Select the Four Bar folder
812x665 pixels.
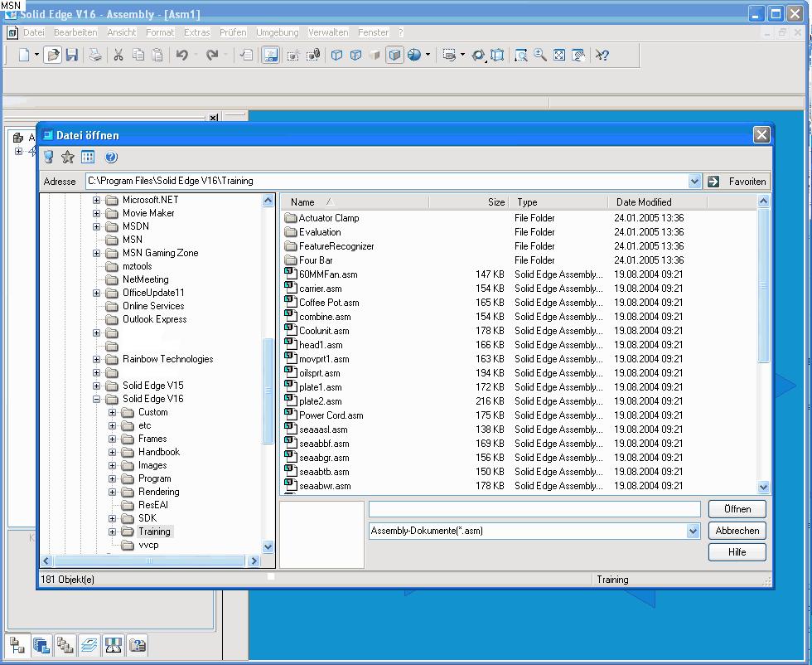[316, 260]
